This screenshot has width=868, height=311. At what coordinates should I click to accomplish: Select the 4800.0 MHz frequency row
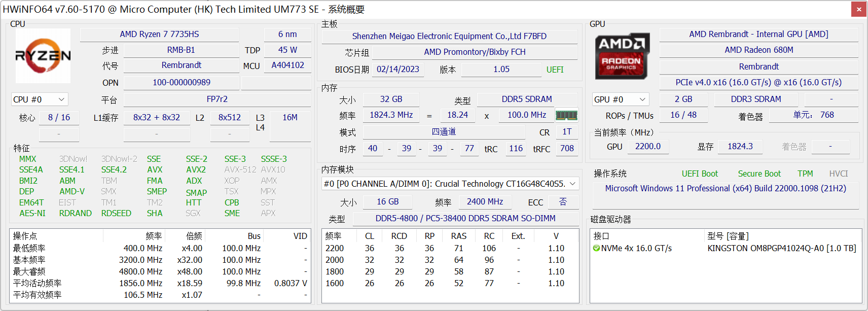point(160,271)
